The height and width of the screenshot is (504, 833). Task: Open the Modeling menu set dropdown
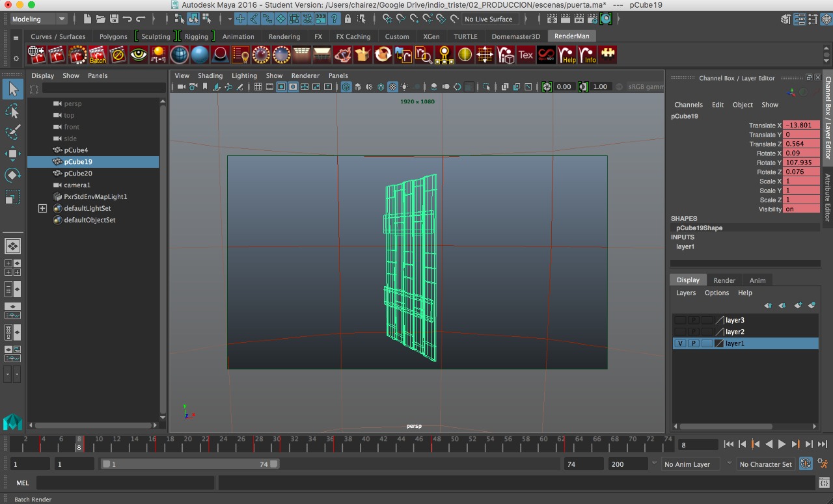pyautogui.click(x=38, y=19)
